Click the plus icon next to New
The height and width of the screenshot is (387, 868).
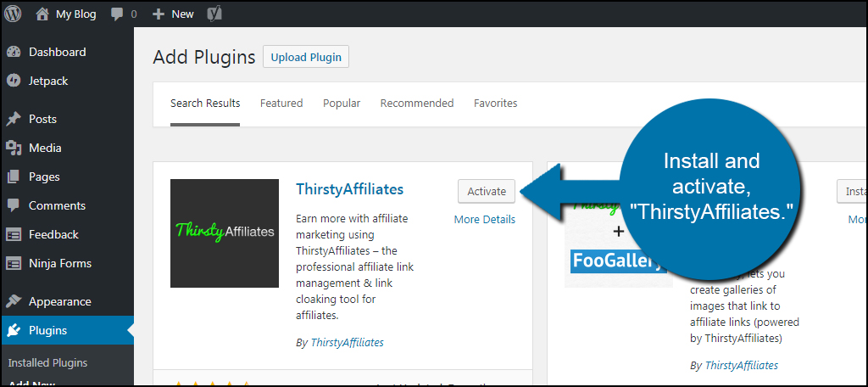pos(159,14)
